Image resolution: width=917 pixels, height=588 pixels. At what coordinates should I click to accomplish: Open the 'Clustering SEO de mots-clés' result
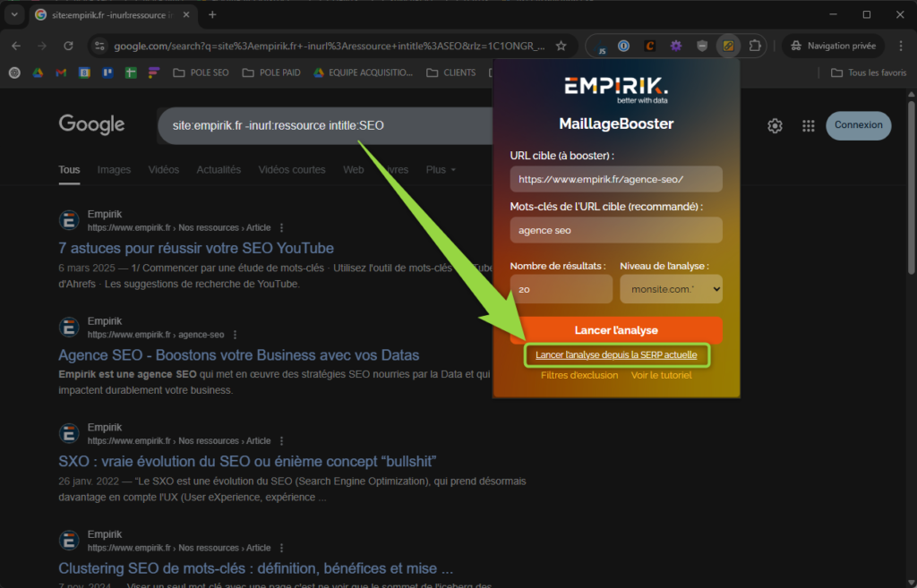click(x=255, y=568)
